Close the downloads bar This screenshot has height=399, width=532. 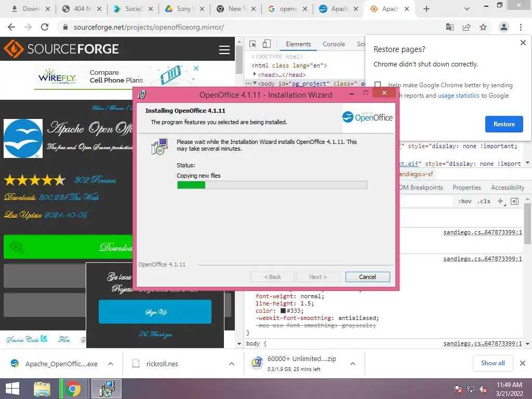pyautogui.click(x=523, y=363)
